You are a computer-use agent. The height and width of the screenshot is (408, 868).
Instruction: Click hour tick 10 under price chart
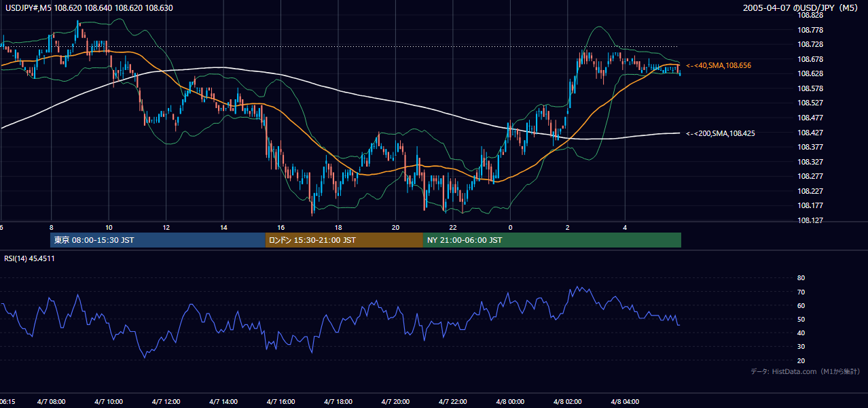[x=109, y=227]
